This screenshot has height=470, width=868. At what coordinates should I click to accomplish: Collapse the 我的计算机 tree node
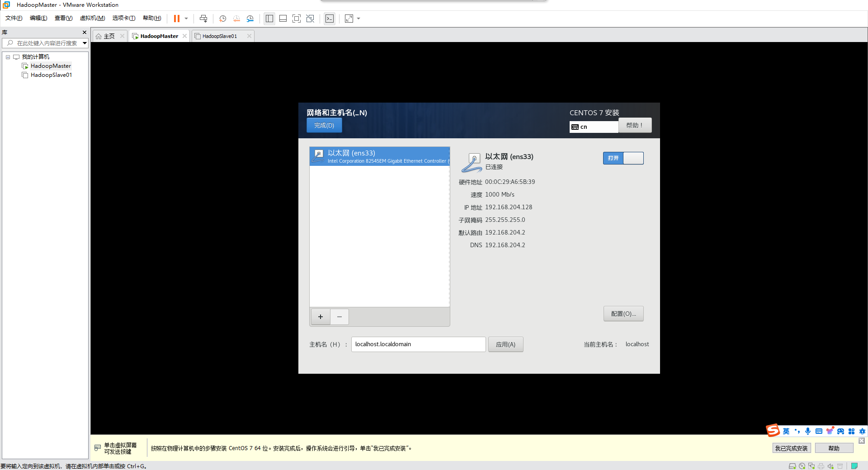[8, 57]
